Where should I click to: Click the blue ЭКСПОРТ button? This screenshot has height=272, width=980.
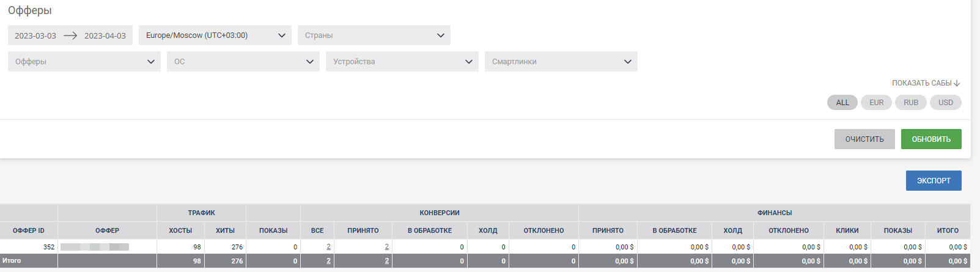[x=934, y=181]
